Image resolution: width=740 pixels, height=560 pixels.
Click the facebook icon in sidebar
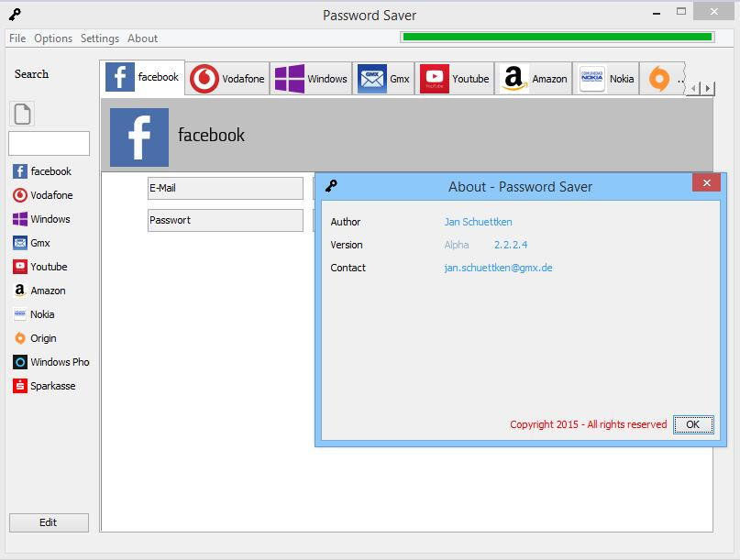click(20, 171)
